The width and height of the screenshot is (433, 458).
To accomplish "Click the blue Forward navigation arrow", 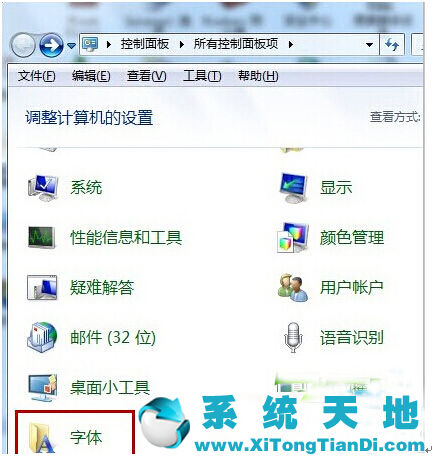I will (51, 45).
